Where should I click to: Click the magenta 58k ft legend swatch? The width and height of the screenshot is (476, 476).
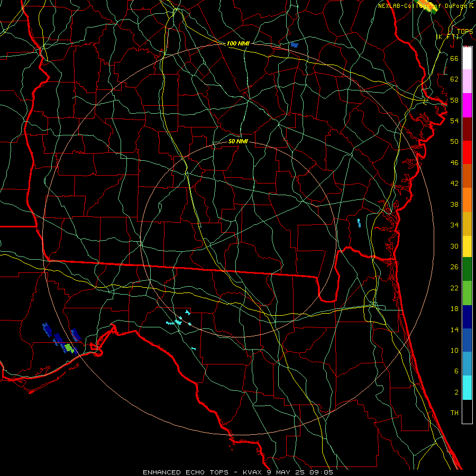(467, 105)
